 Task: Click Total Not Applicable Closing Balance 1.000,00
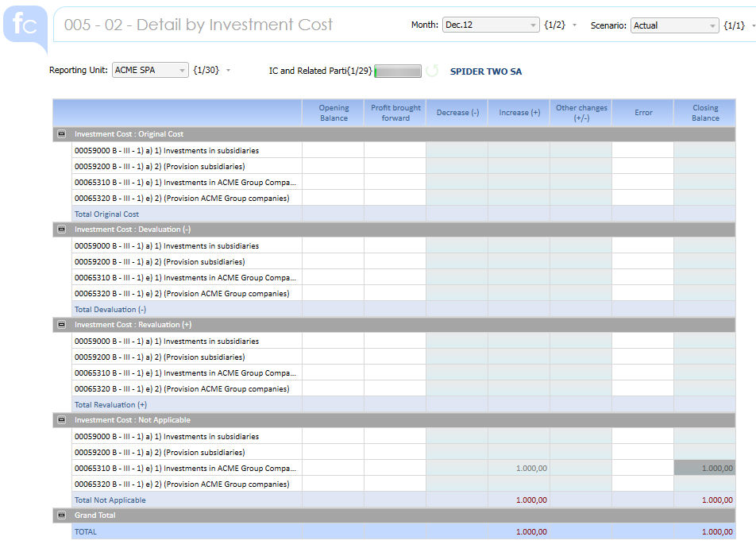click(705, 500)
